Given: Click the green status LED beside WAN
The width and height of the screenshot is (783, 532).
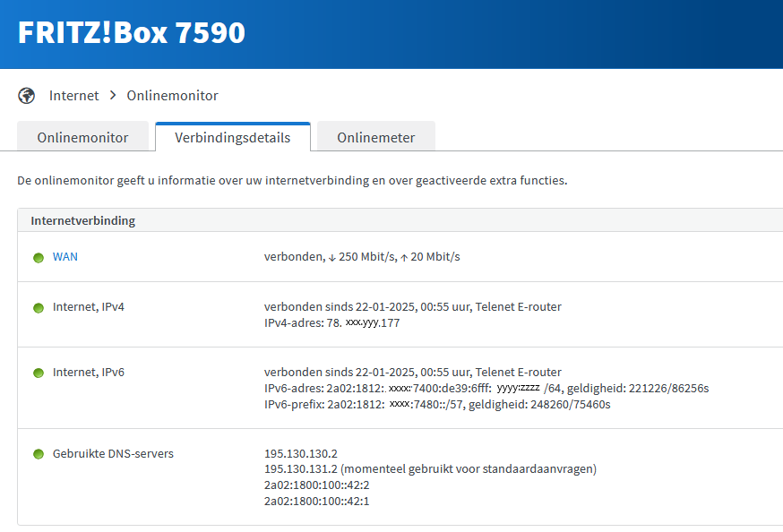Looking at the screenshot, I should pyautogui.click(x=39, y=258).
